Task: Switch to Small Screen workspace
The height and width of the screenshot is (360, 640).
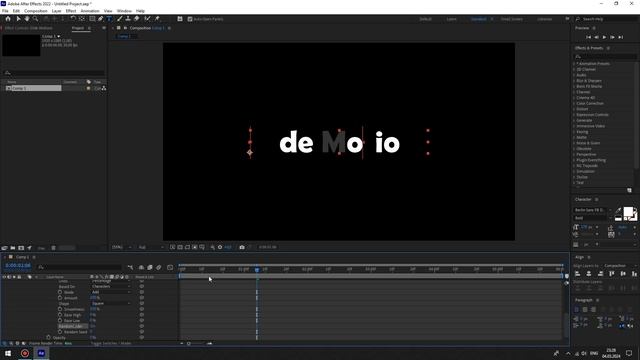Action: click(511, 19)
